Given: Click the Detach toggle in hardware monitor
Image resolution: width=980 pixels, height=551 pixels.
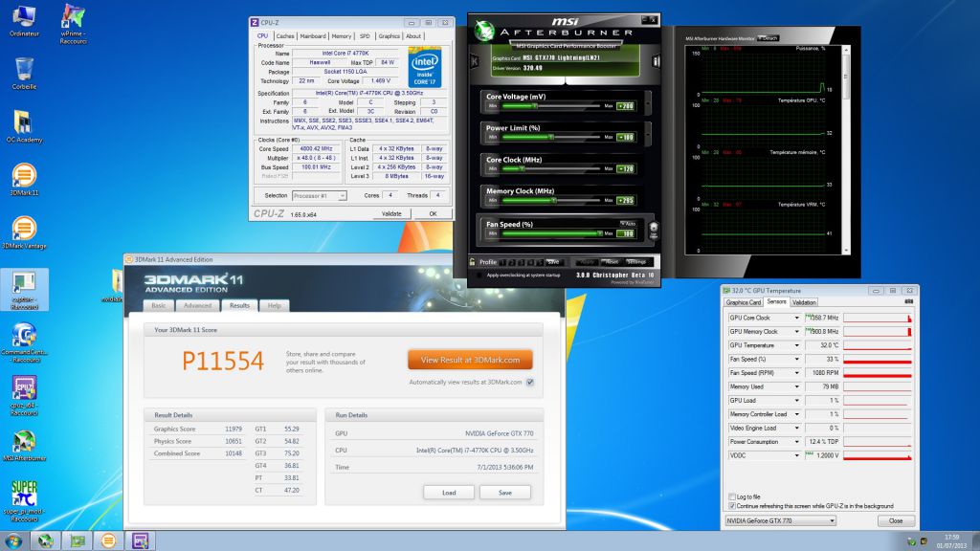Looking at the screenshot, I should [768, 38].
